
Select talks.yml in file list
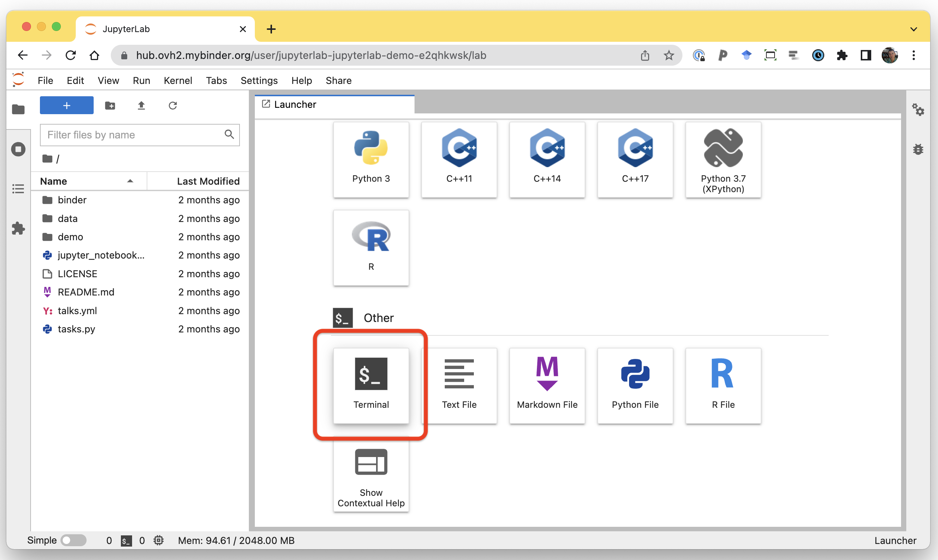pyautogui.click(x=140, y=311)
